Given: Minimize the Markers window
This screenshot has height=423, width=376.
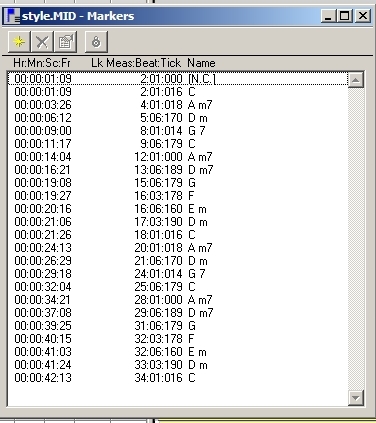Looking at the screenshot, I should [x=328, y=16].
